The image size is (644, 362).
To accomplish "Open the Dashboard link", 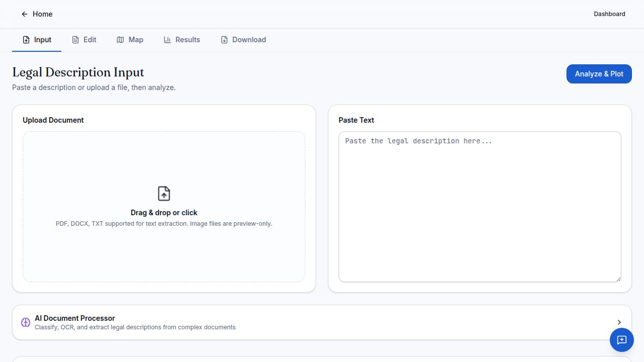I will click(609, 14).
